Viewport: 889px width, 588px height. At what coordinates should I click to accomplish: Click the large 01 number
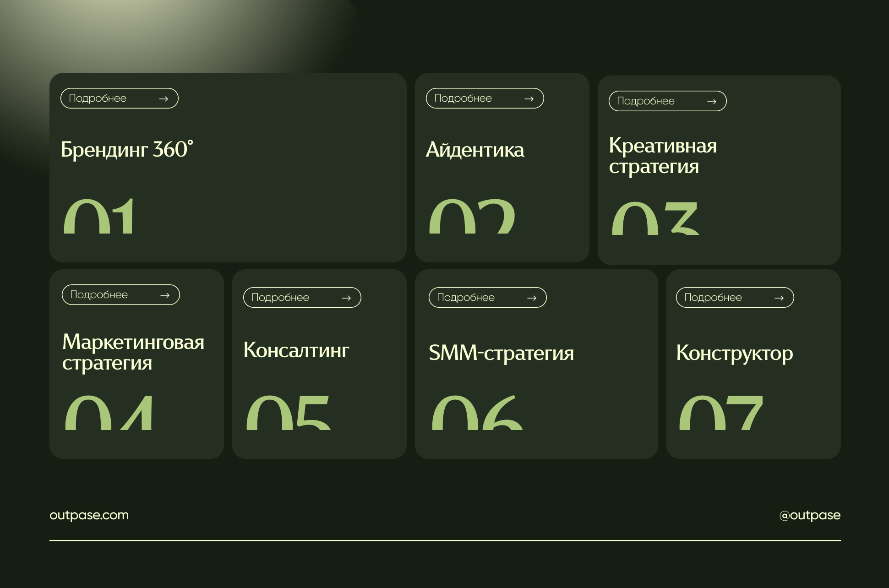tap(99, 217)
